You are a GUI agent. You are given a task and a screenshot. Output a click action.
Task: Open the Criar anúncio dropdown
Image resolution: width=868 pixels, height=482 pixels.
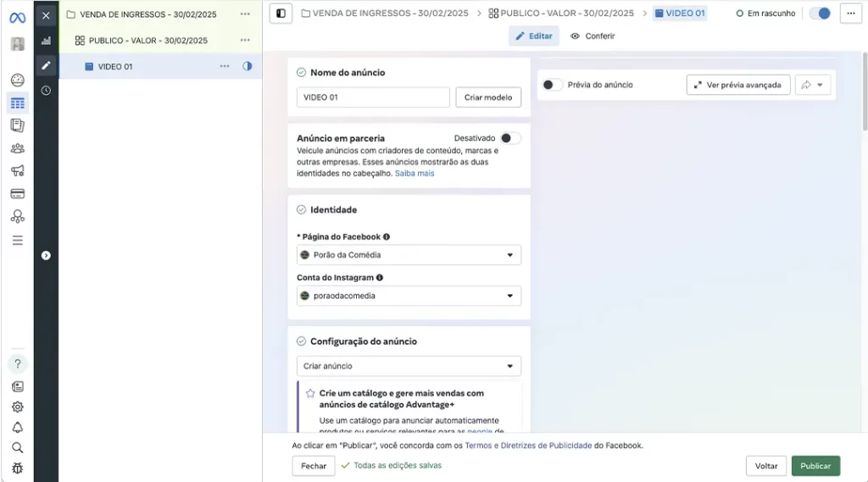point(409,366)
